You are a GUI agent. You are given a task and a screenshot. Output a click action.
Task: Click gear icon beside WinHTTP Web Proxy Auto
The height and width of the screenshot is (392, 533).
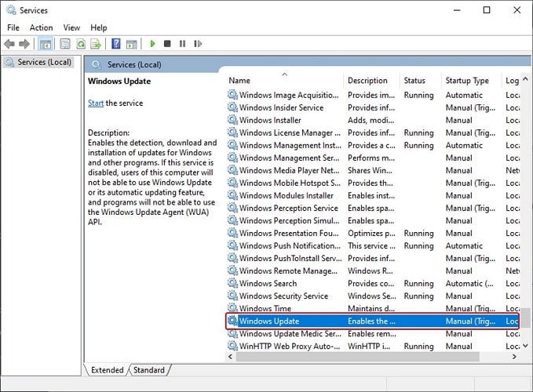tap(232, 346)
